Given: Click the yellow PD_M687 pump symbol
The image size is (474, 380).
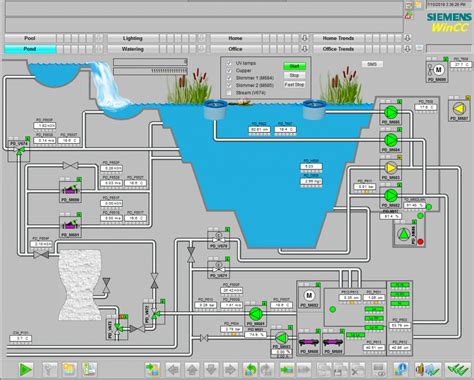Looking at the screenshot, I should point(459,109).
